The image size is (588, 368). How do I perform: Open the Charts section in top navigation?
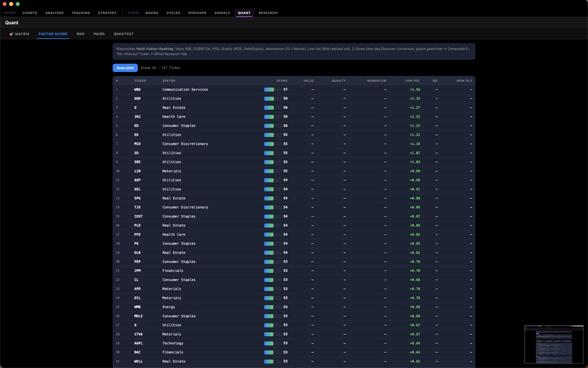(30, 13)
